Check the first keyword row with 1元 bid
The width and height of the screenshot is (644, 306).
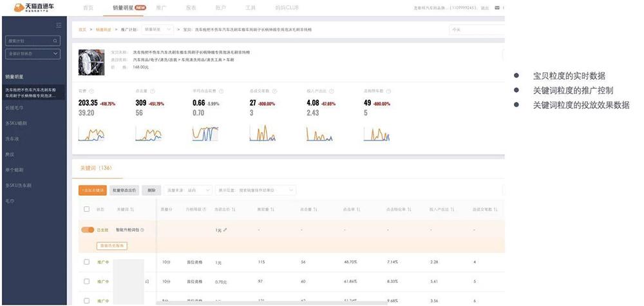point(87,262)
